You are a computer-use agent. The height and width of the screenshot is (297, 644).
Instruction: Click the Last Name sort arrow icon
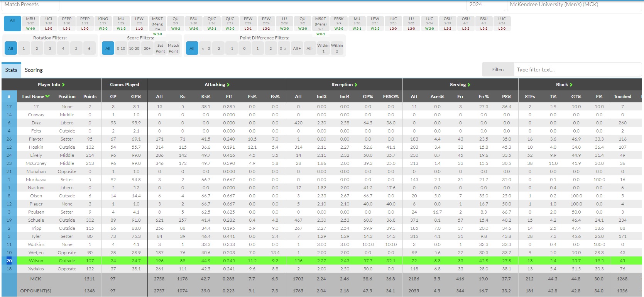pyautogui.click(x=47, y=97)
